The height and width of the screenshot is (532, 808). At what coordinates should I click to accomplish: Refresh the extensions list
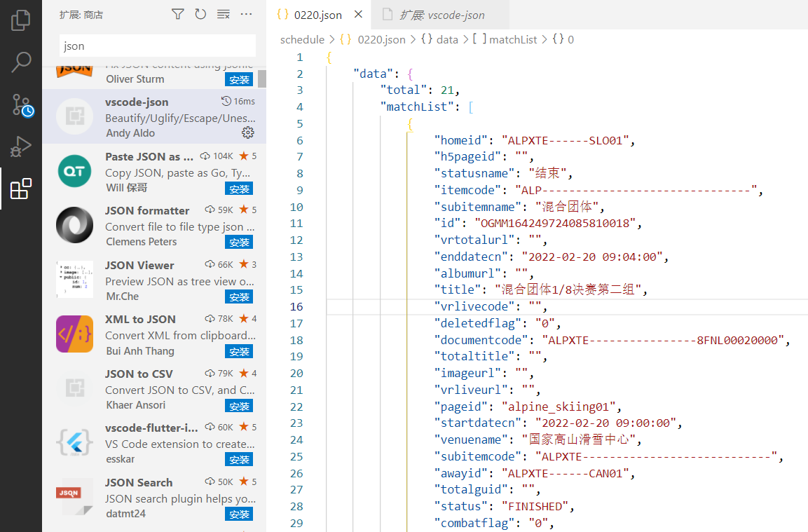click(200, 15)
